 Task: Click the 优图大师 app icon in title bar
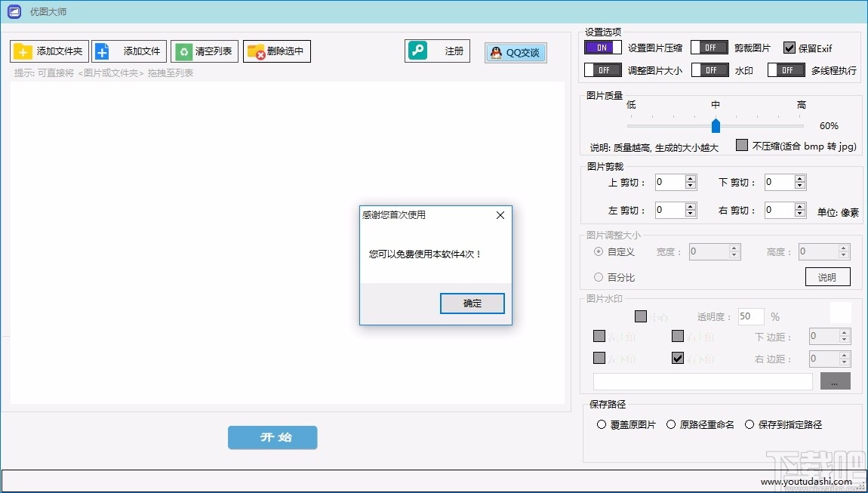pos(12,11)
